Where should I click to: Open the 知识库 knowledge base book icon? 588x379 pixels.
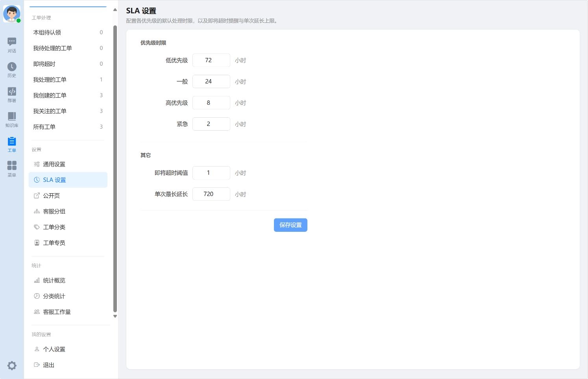click(12, 120)
